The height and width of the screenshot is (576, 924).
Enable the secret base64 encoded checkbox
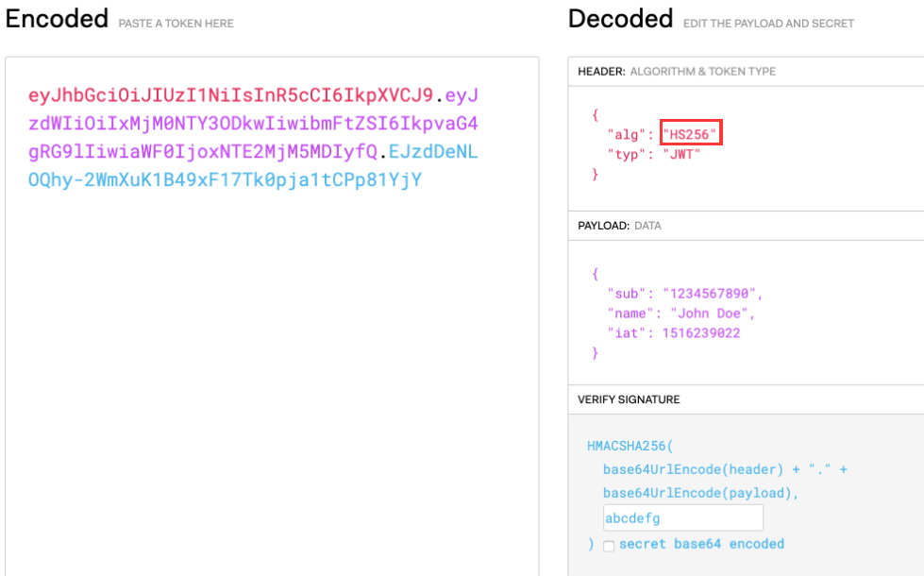(609, 545)
